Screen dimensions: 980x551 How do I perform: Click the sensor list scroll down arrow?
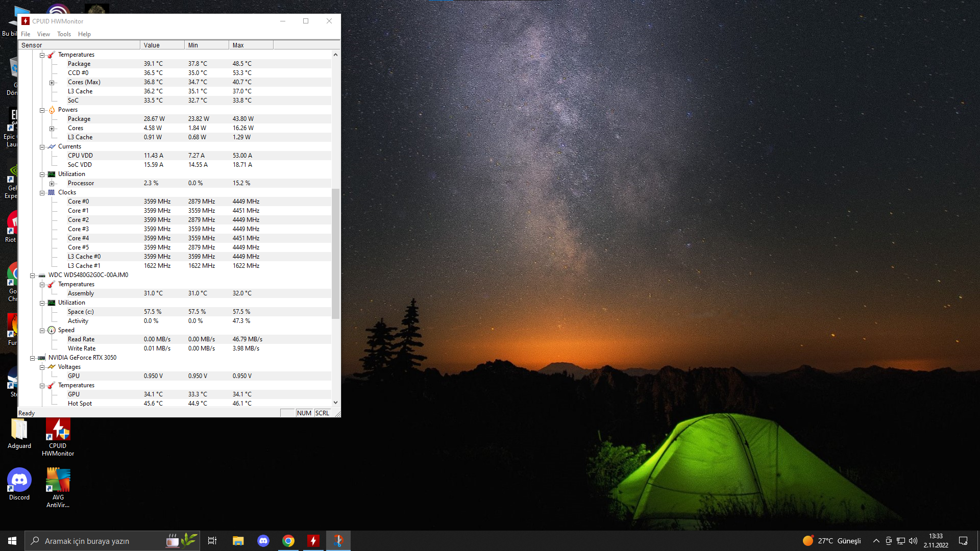pyautogui.click(x=335, y=403)
